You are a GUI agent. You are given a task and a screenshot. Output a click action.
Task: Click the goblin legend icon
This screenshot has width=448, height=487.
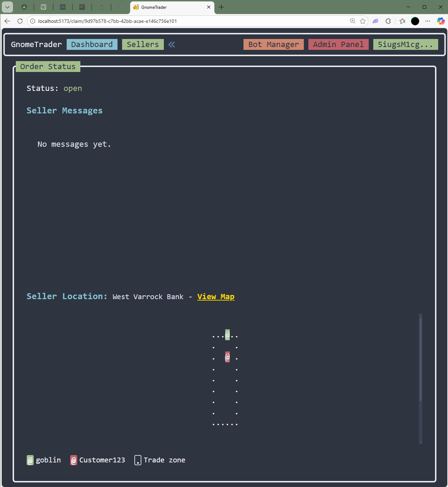tap(30, 460)
